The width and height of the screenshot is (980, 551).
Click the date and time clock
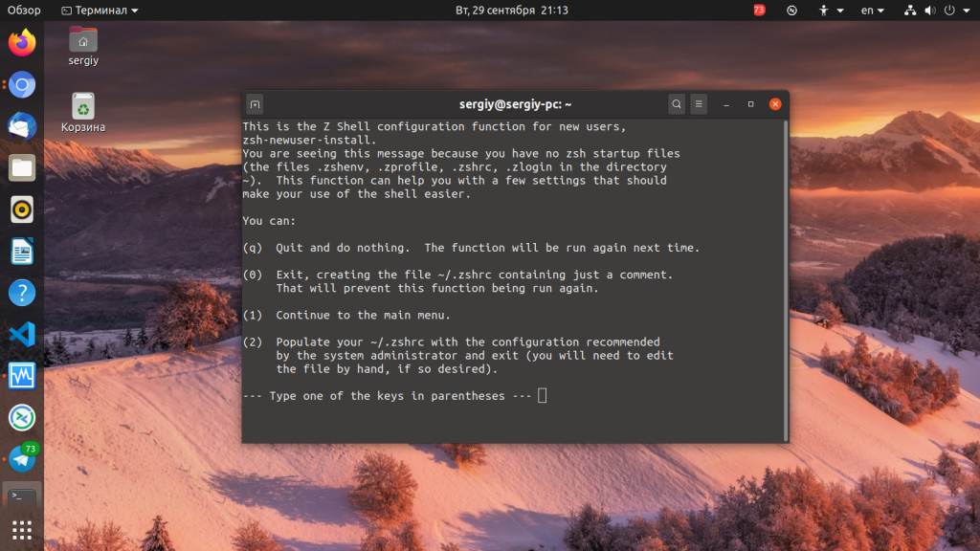coord(512,11)
